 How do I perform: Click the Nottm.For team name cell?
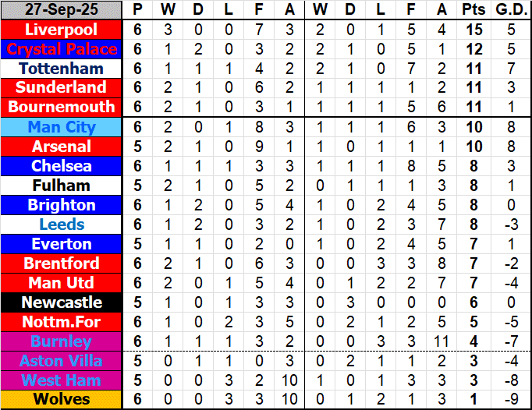click(x=62, y=322)
